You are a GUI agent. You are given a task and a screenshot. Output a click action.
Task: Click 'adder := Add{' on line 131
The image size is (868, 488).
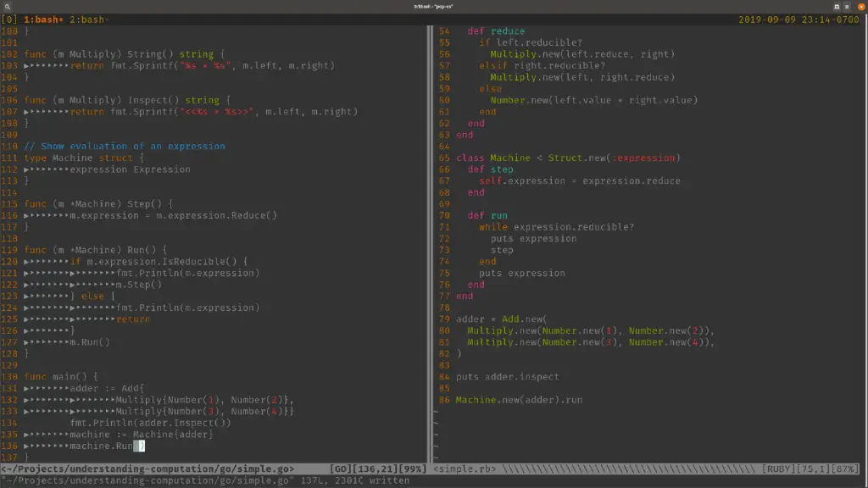pyautogui.click(x=107, y=388)
